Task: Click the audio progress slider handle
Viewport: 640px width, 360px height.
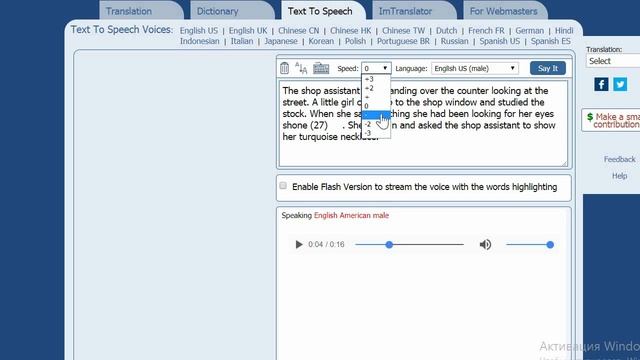Action: point(389,244)
